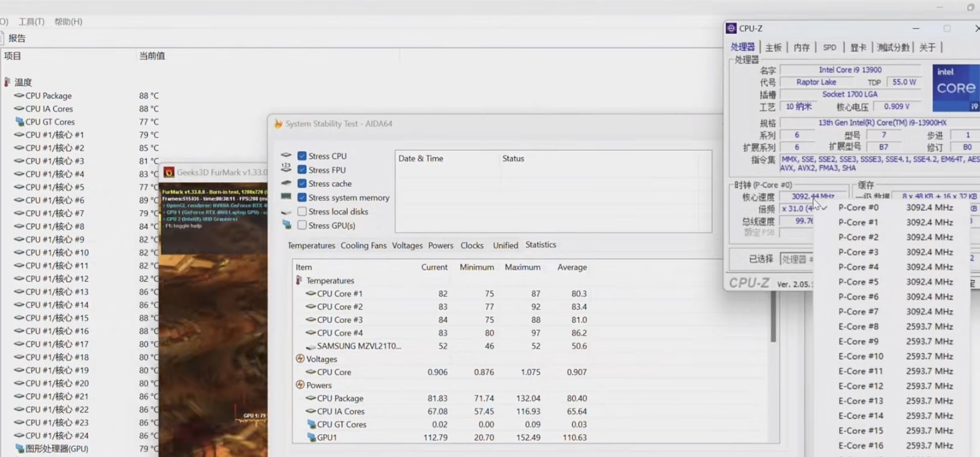Viewport: 980px width, 457px height.
Task: Collapse the 温度 temperature category
Action: pos(23,82)
